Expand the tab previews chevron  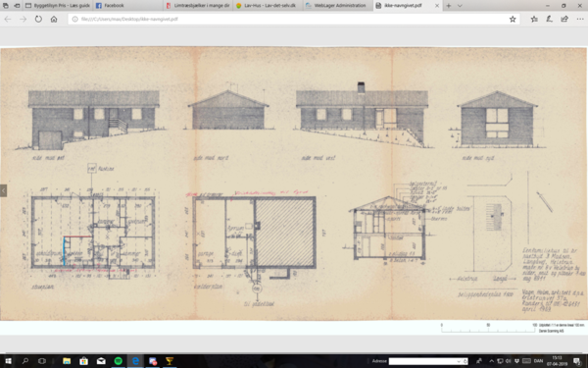click(460, 6)
